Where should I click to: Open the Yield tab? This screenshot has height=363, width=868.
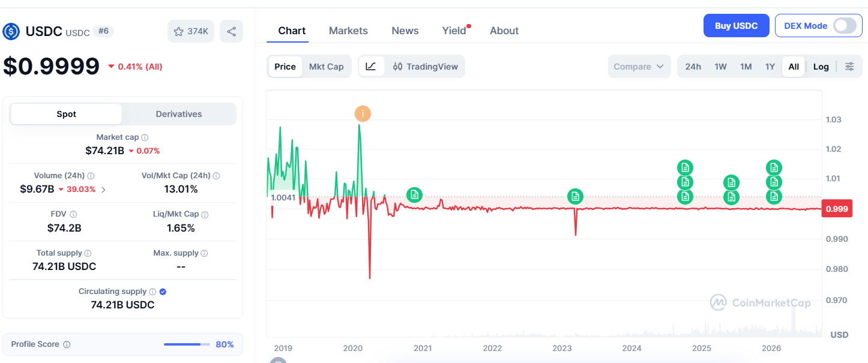pyautogui.click(x=454, y=31)
